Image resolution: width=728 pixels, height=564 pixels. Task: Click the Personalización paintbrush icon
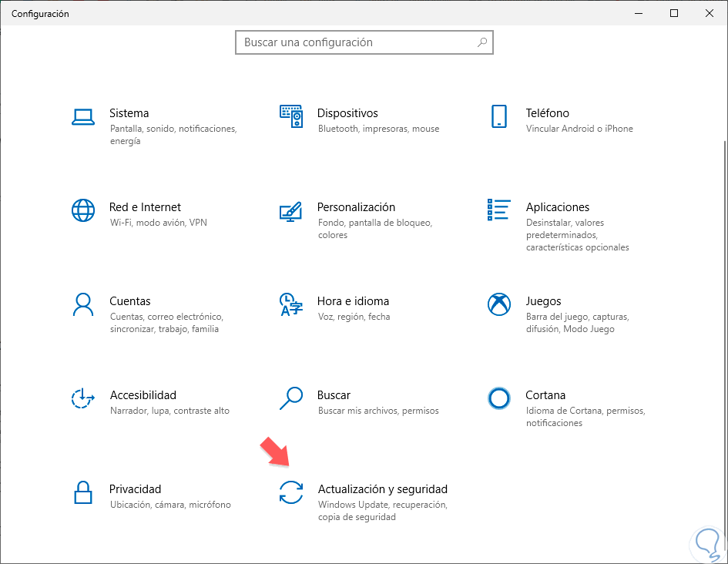pos(290,211)
